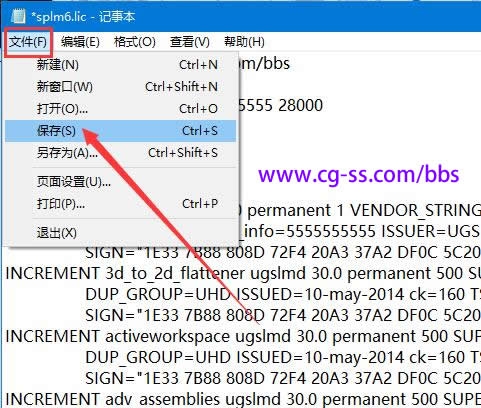481x408 pixels.
Task: Place cursor in INCREMENT 3d_to_2d_flattener line
Action: (x=243, y=273)
